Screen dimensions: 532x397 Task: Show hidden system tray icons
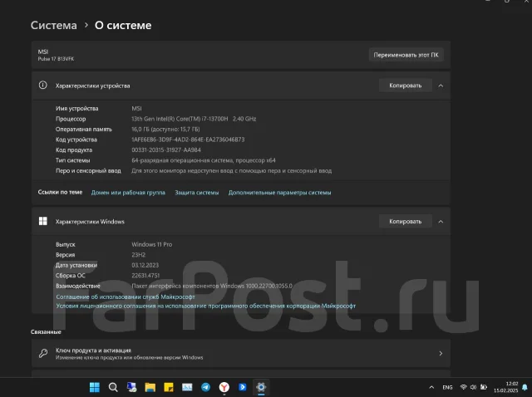[x=431, y=387]
